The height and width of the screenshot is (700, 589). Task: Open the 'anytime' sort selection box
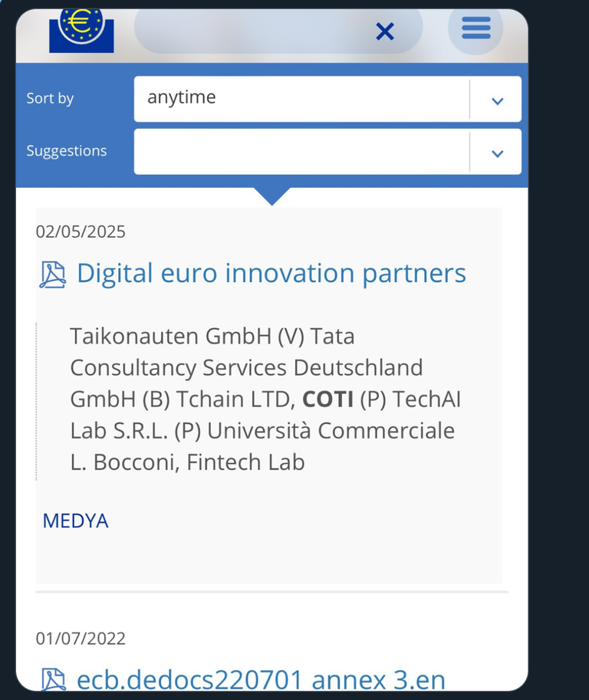click(327, 99)
